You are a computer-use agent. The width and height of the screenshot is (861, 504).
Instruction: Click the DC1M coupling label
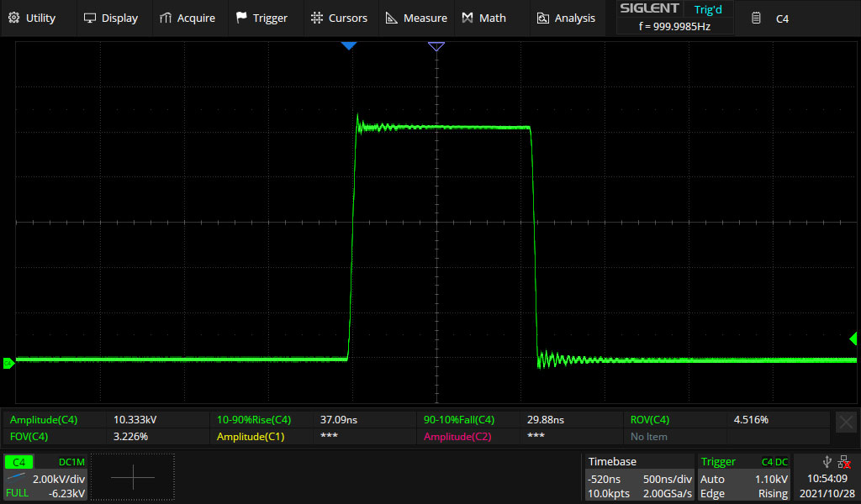click(x=71, y=462)
